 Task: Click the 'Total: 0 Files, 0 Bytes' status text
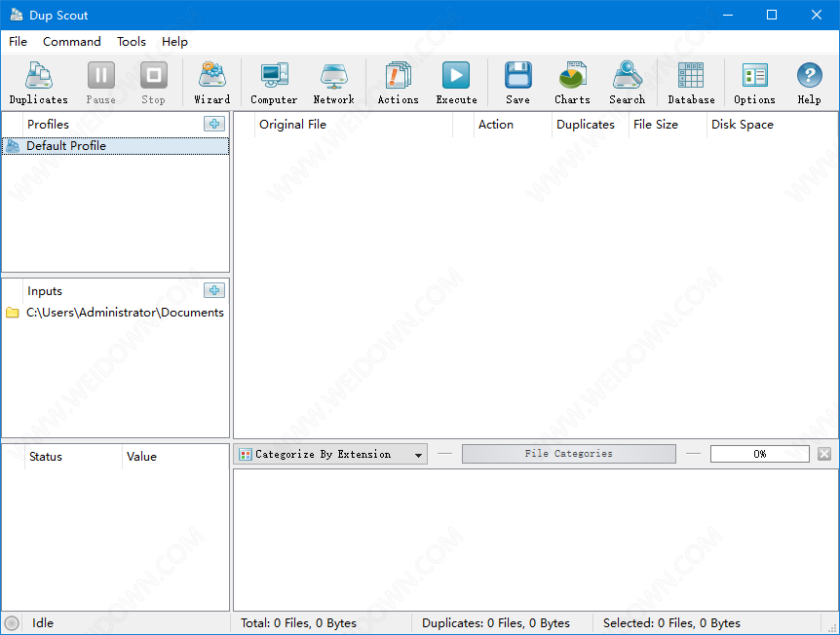pos(298,623)
